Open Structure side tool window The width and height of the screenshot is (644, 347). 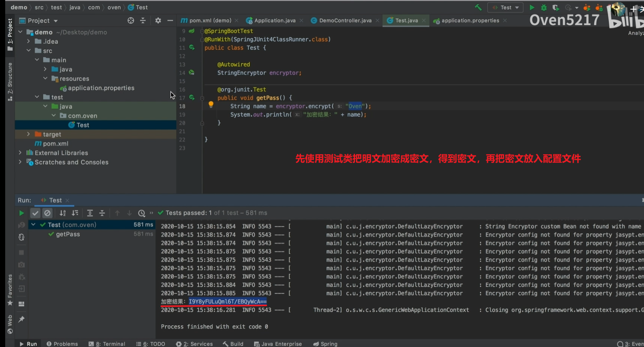click(x=10, y=81)
